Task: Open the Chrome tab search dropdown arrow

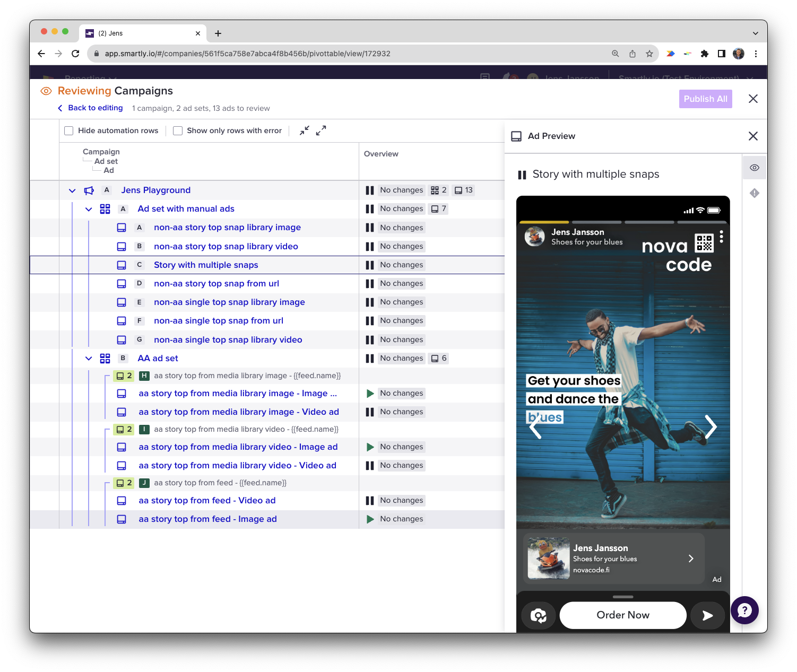Action: tap(755, 33)
